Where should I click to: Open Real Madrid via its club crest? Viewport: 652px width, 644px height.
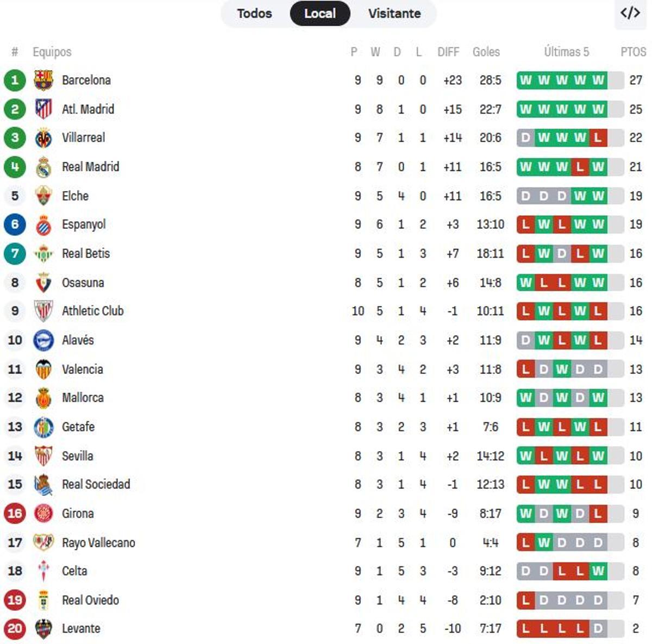coord(43,167)
